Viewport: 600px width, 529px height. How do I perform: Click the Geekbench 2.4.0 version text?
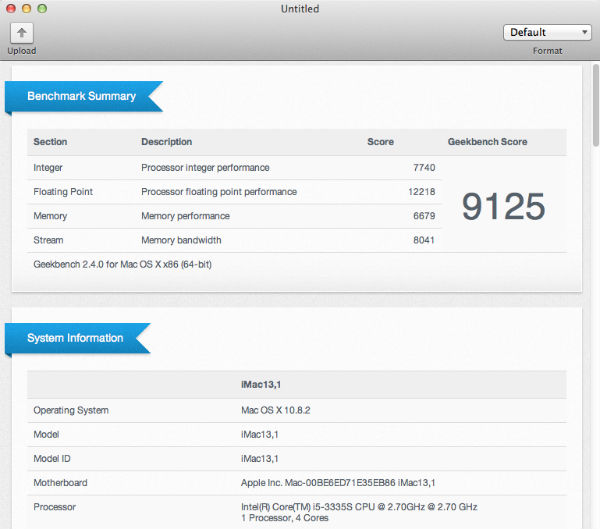click(122, 264)
